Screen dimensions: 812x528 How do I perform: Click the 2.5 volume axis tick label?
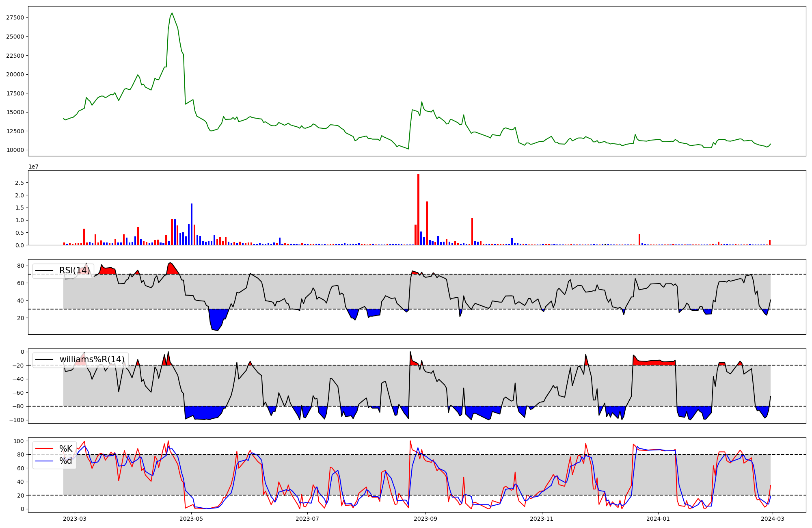(19, 183)
